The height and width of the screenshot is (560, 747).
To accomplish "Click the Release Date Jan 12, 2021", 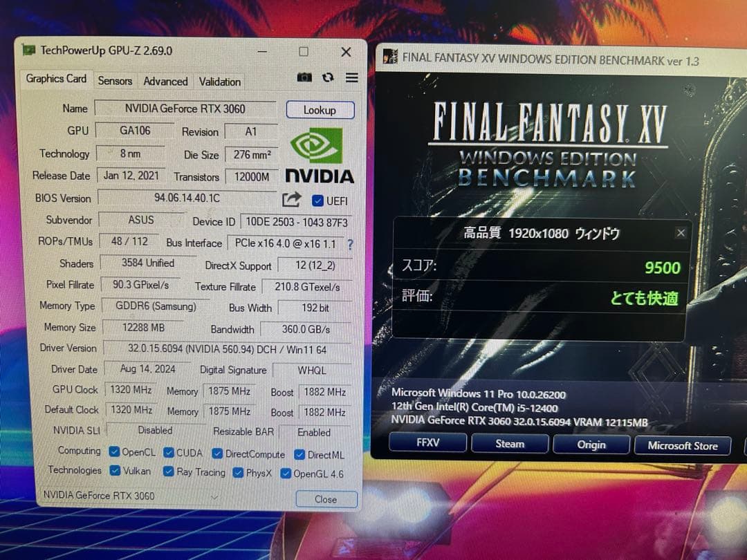I will (x=131, y=175).
